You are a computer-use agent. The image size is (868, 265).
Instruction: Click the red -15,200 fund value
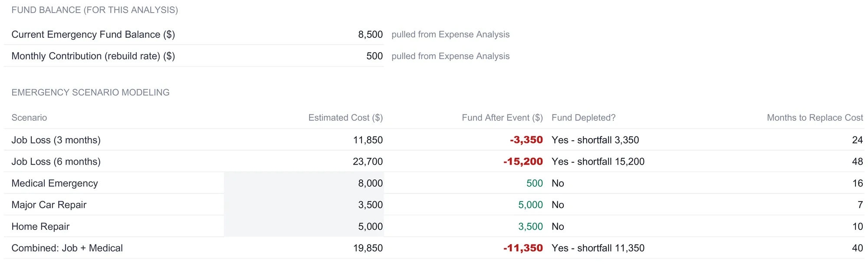coord(523,162)
